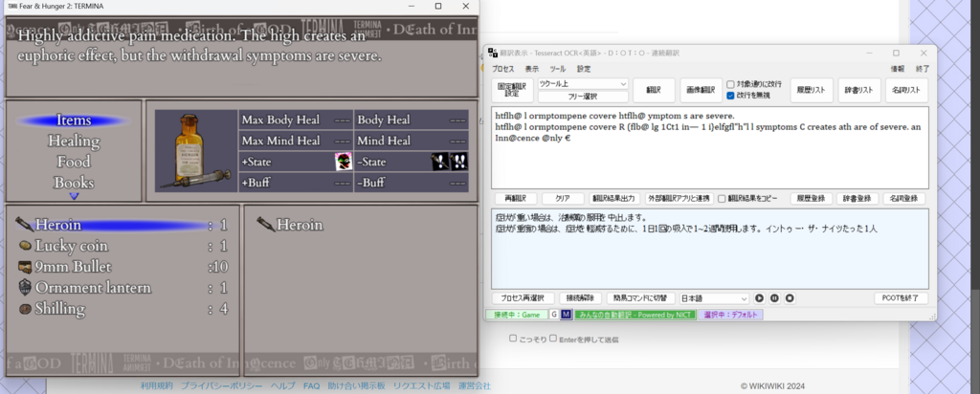
Task: Select the Items category in game menu
Action: [74, 120]
